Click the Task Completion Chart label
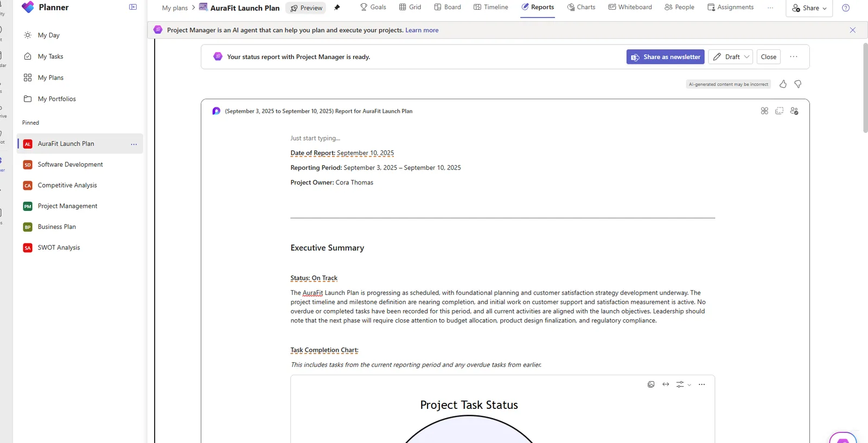Screen dimensions: 868x443 click(324, 350)
